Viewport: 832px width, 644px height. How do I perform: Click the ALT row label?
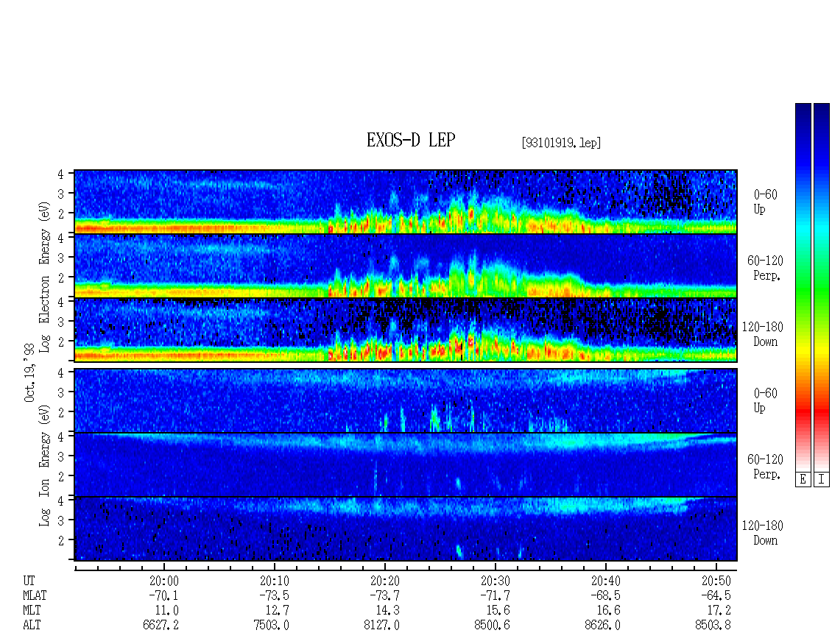tap(32, 626)
